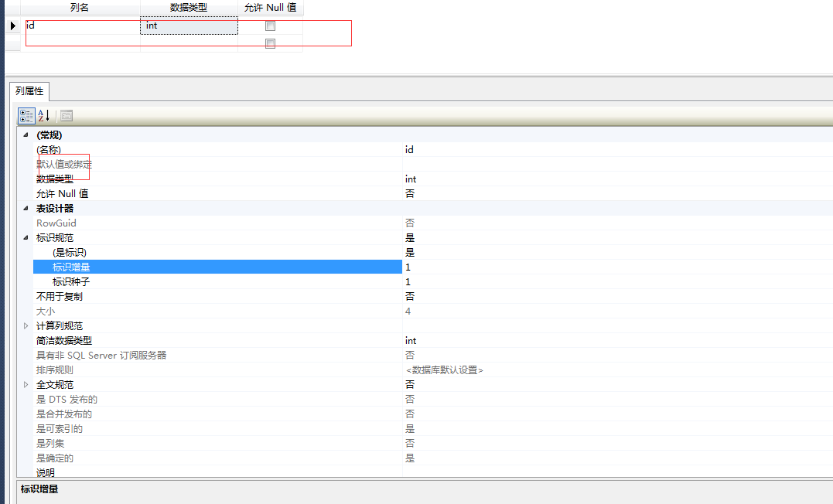
Task: Select the id row via arrow selector
Action: point(12,26)
